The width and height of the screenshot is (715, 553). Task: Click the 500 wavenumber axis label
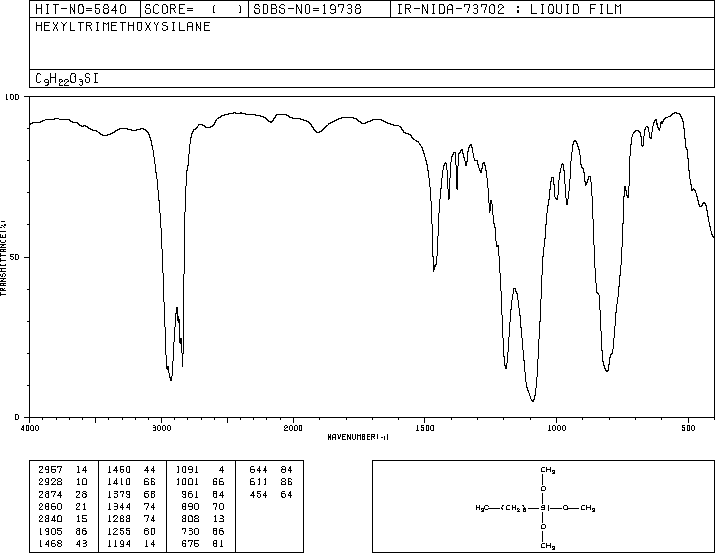(688, 428)
